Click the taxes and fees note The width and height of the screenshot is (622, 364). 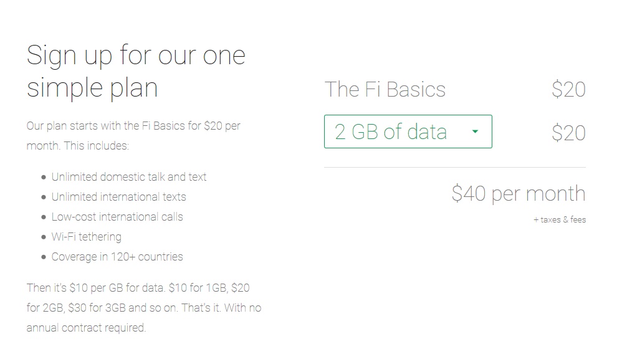point(558,219)
